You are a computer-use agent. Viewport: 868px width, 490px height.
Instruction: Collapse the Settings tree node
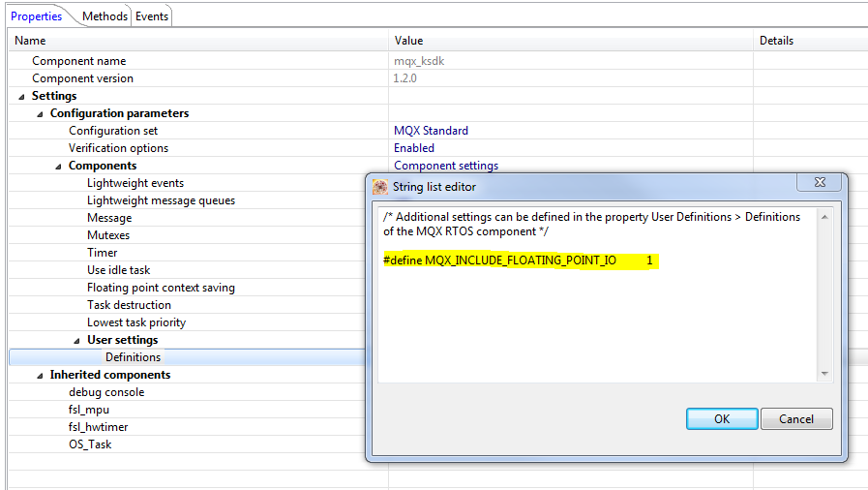click(x=22, y=96)
